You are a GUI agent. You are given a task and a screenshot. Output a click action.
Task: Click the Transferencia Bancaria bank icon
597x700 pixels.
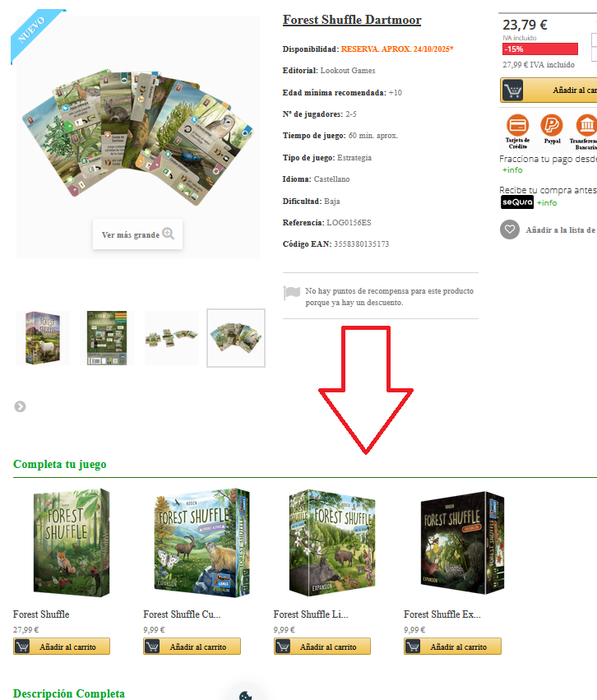click(586, 125)
